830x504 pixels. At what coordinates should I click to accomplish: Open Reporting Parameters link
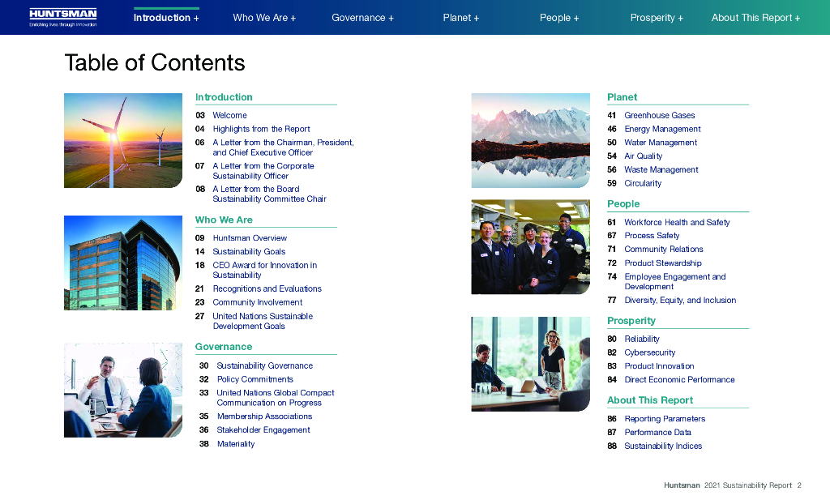tap(665, 419)
